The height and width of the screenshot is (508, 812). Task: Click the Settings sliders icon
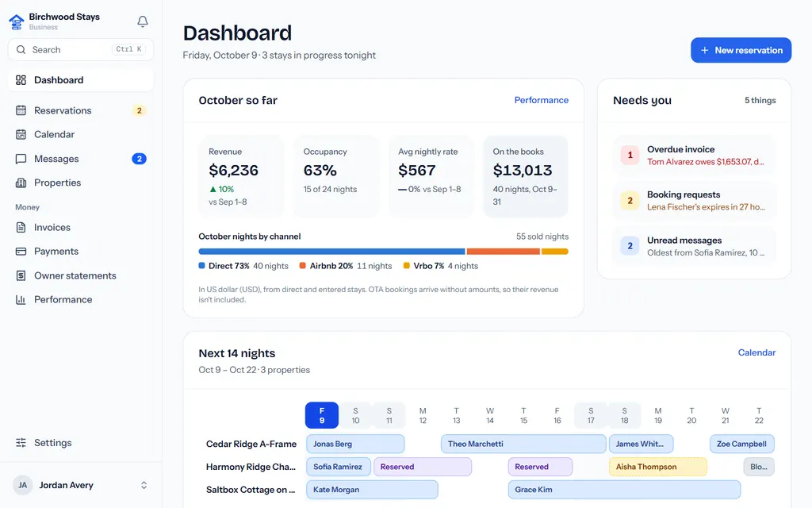point(21,443)
